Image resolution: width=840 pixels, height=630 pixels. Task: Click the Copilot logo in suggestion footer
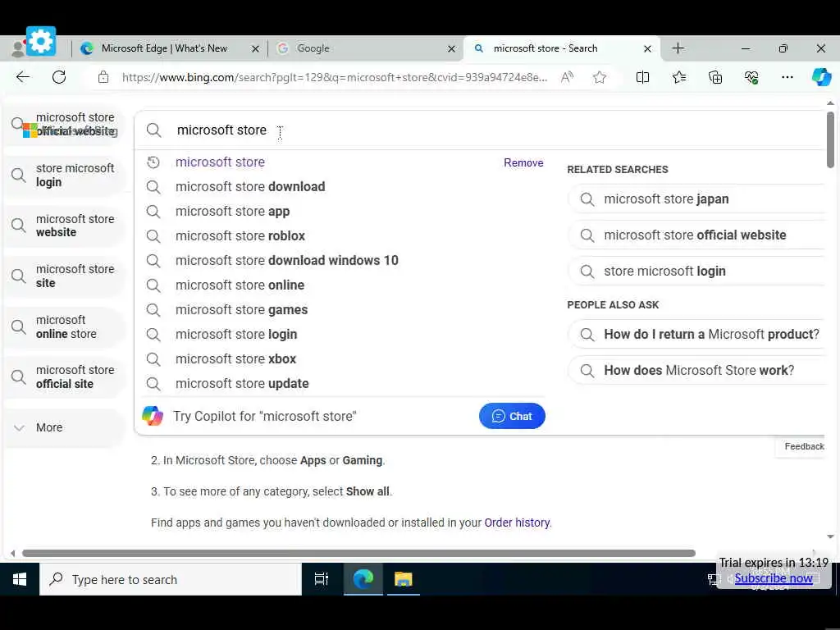tap(152, 416)
